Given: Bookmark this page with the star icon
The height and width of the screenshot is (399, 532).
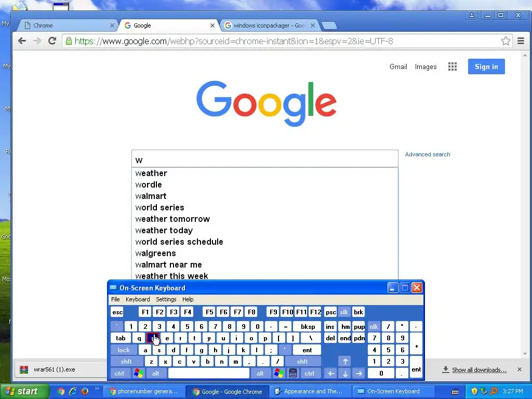Looking at the screenshot, I should pyautogui.click(x=506, y=41).
